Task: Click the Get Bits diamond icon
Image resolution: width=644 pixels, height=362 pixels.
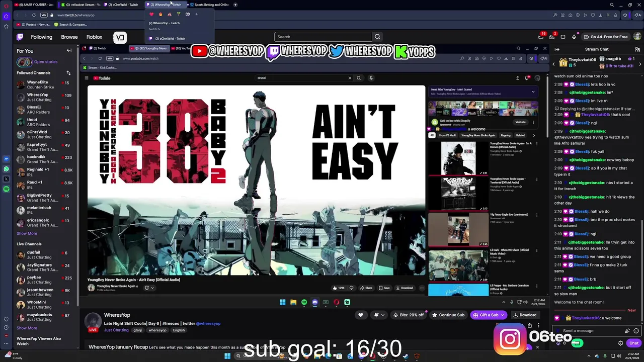Action: (574, 37)
